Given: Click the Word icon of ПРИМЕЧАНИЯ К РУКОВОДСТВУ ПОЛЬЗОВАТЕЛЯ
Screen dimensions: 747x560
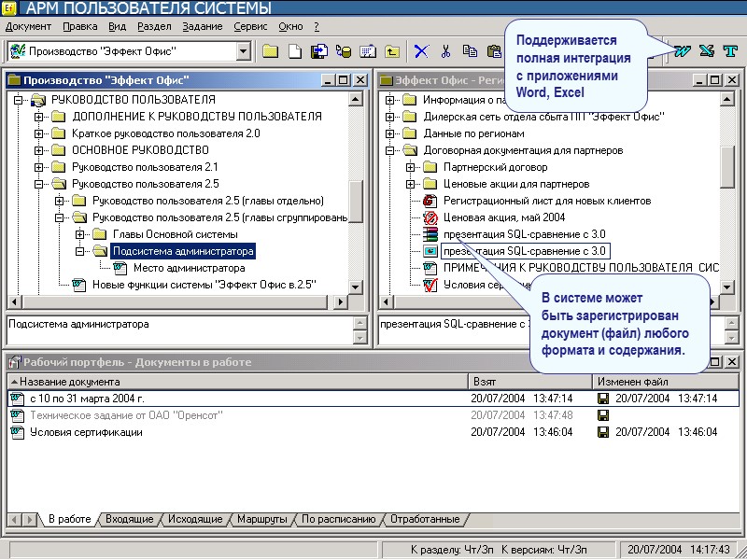Looking at the screenshot, I should [x=430, y=268].
